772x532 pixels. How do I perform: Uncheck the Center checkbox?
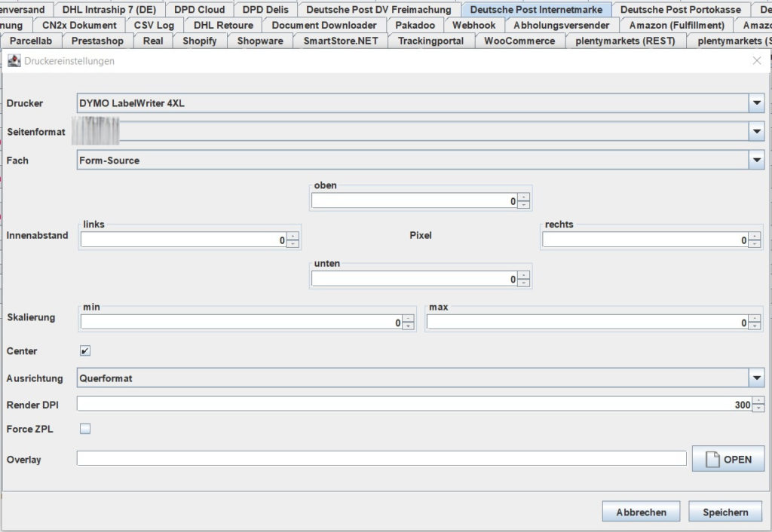pyautogui.click(x=85, y=351)
